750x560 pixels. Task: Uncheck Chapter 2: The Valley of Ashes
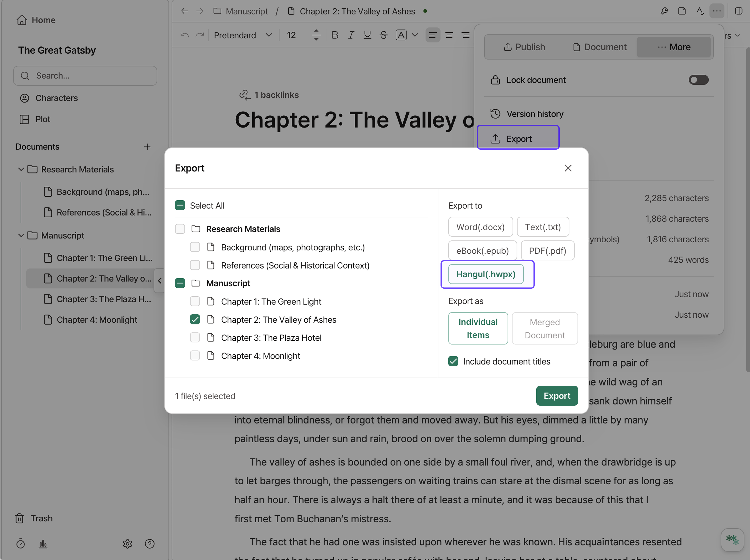pyautogui.click(x=195, y=319)
